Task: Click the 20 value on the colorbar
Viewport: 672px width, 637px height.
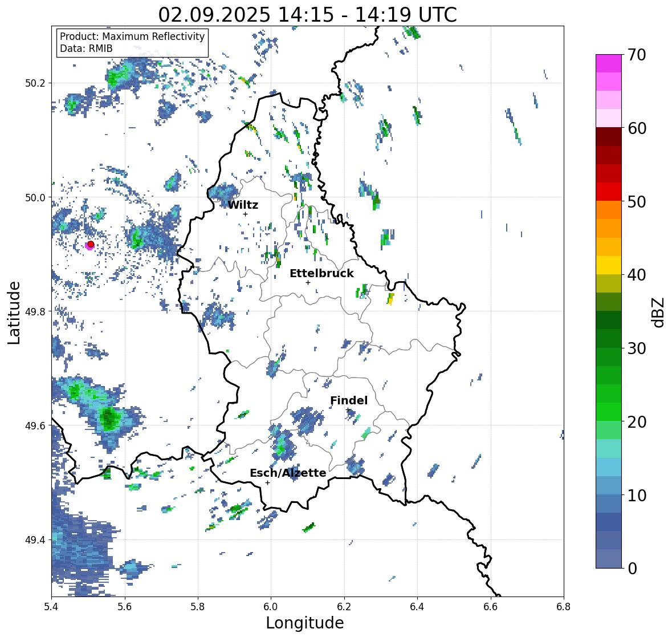Action: 637,422
